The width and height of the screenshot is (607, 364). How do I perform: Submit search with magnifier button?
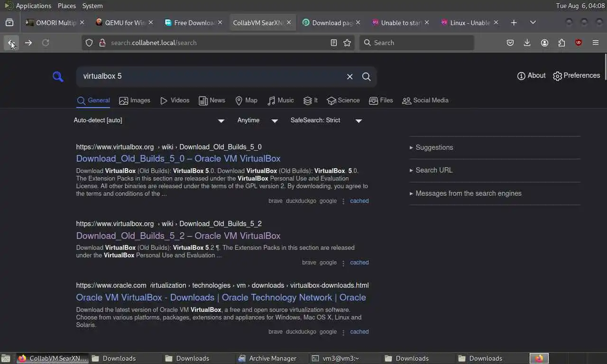366,76
